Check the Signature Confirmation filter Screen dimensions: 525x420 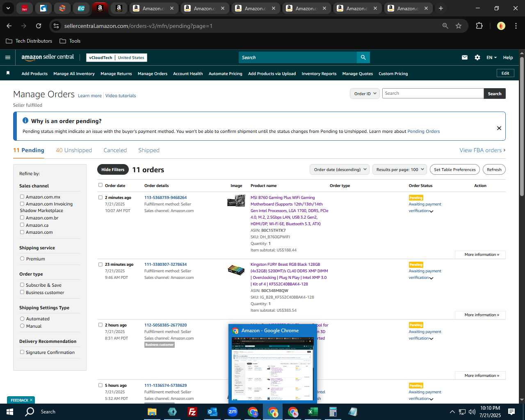[x=22, y=352]
